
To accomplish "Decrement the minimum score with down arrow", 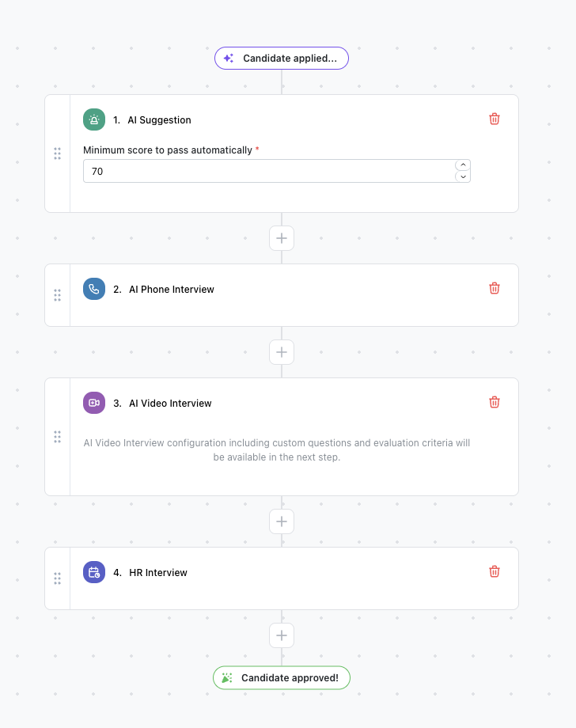I will [463, 176].
